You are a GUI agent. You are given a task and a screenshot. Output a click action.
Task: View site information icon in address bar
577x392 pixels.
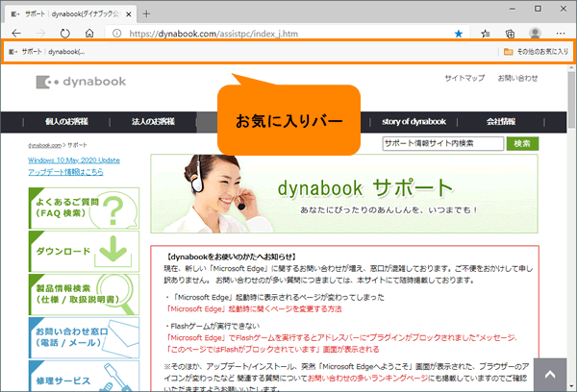[117, 34]
